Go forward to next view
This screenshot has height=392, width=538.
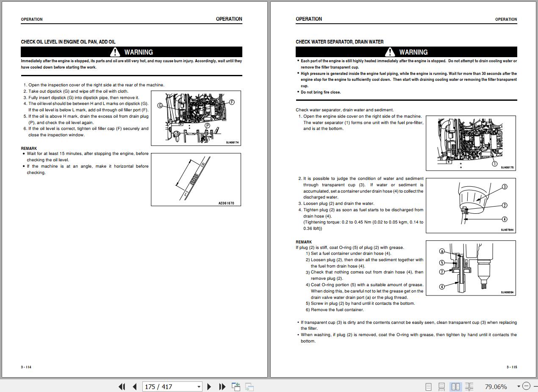pos(250,386)
